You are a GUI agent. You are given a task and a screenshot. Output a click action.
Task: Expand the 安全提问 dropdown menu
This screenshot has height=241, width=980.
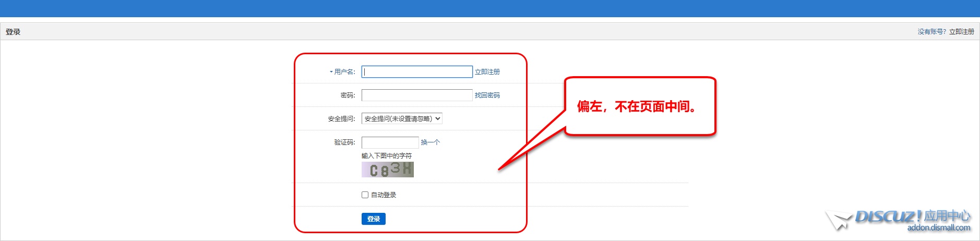coord(402,118)
